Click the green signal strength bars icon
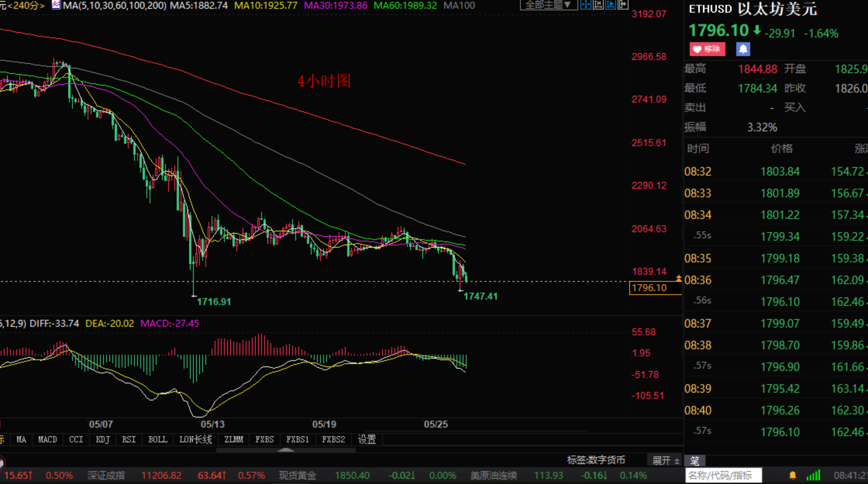868x484 pixels. [813, 475]
